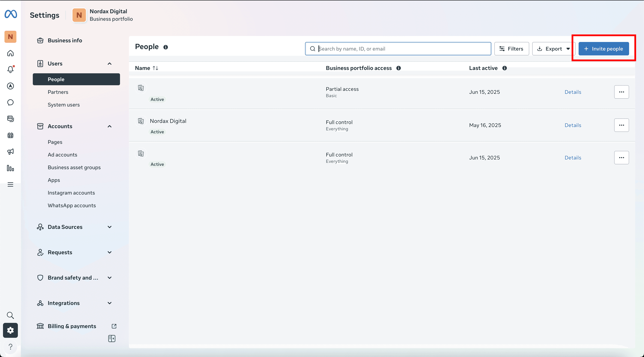Open the planner calendar icon
The width and height of the screenshot is (644, 357).
(x=10, y=135)
